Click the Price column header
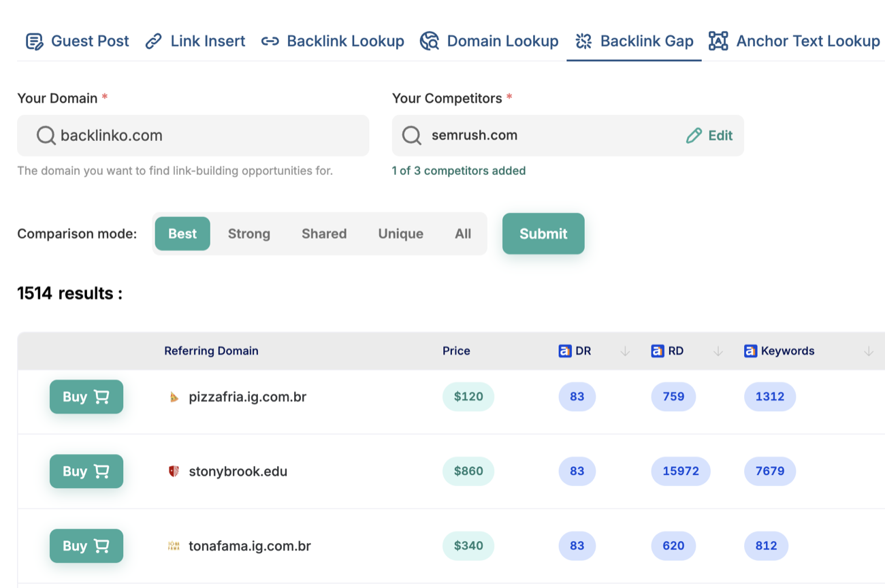The height and width of the screenshot is (588, 885). point(456,351)
